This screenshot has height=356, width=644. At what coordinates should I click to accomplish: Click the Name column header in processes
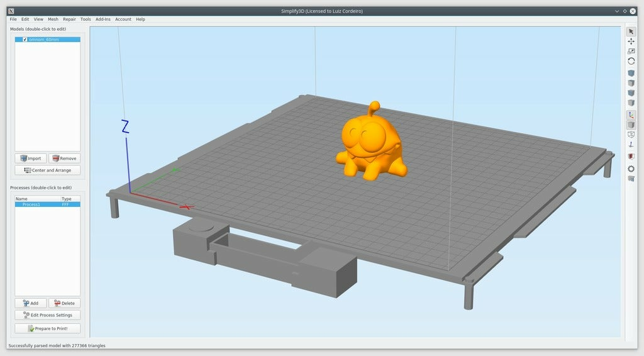click(x=38, y=199)
